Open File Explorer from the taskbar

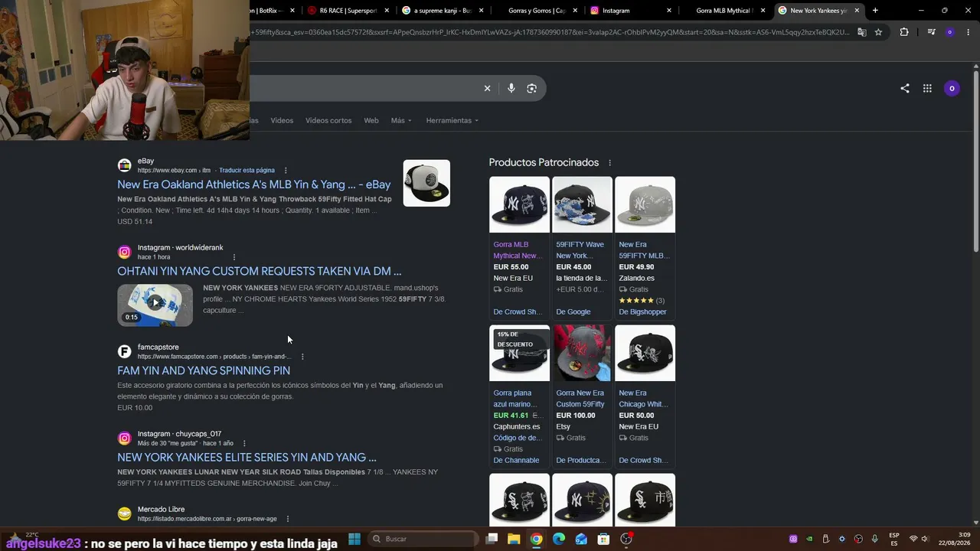[514, 539]
